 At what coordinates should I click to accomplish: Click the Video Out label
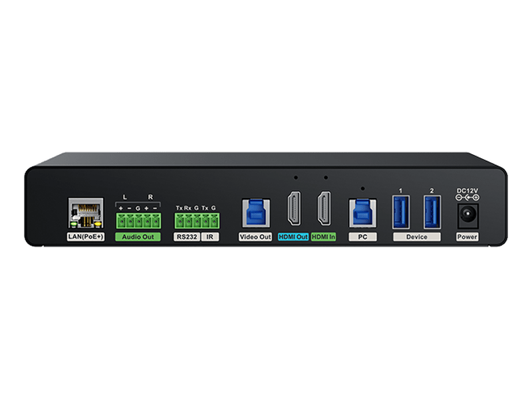[x=255, y=237]
